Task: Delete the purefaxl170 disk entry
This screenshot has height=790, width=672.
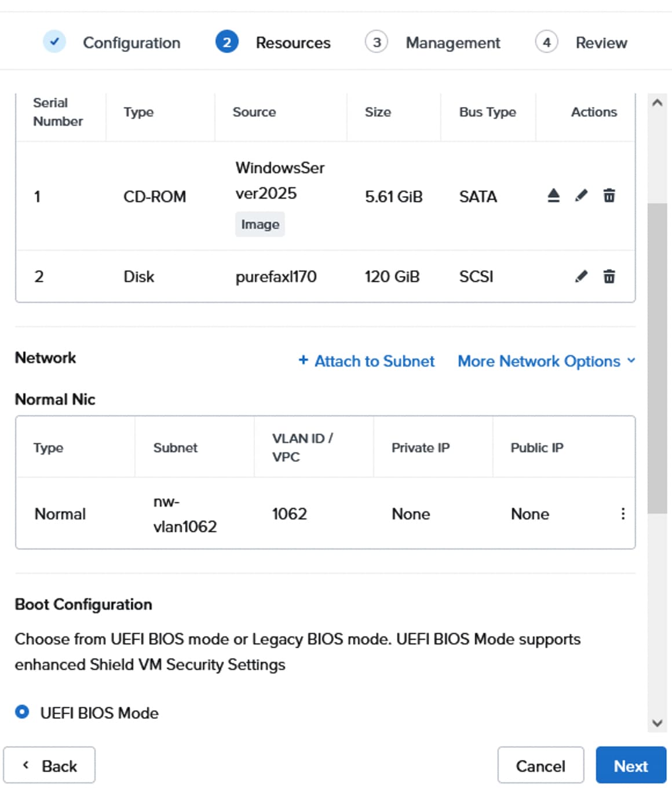Action: pos(609,276)
